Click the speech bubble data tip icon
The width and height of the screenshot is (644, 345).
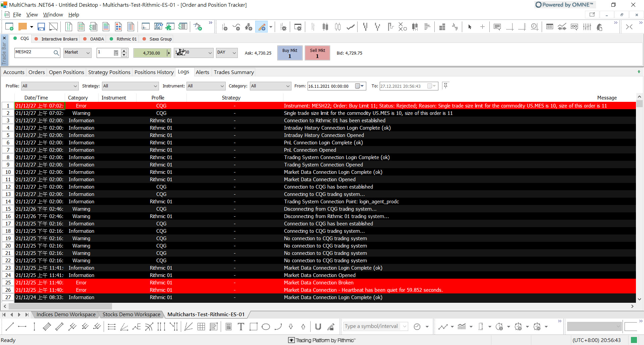[x=497, y=27]
